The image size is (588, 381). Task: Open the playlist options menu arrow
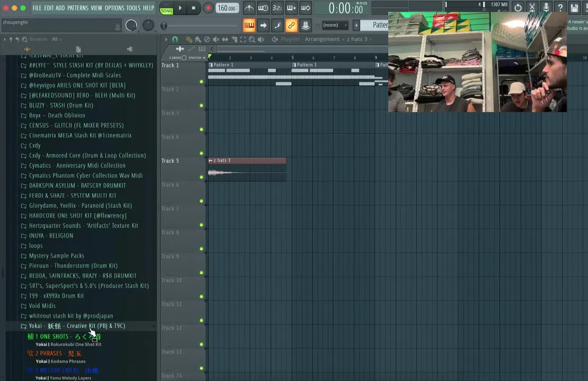pyautogui.click(x=166, y=39)
